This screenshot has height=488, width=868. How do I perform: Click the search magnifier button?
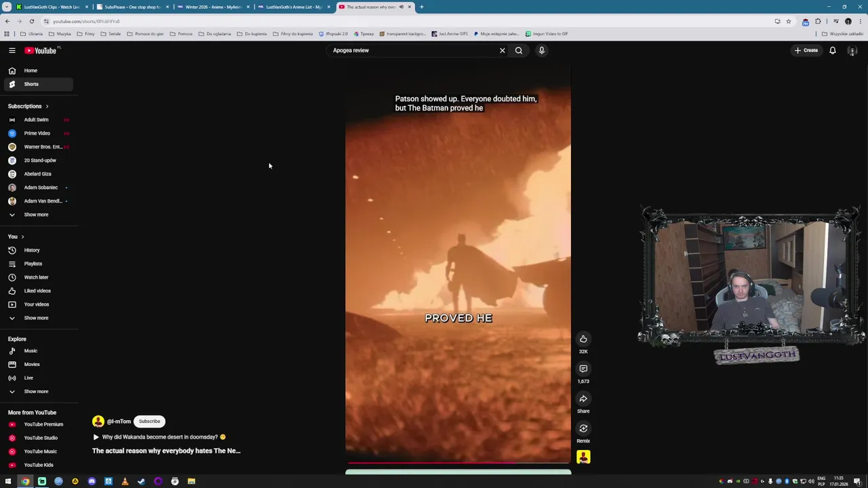(x=519, y=50)
